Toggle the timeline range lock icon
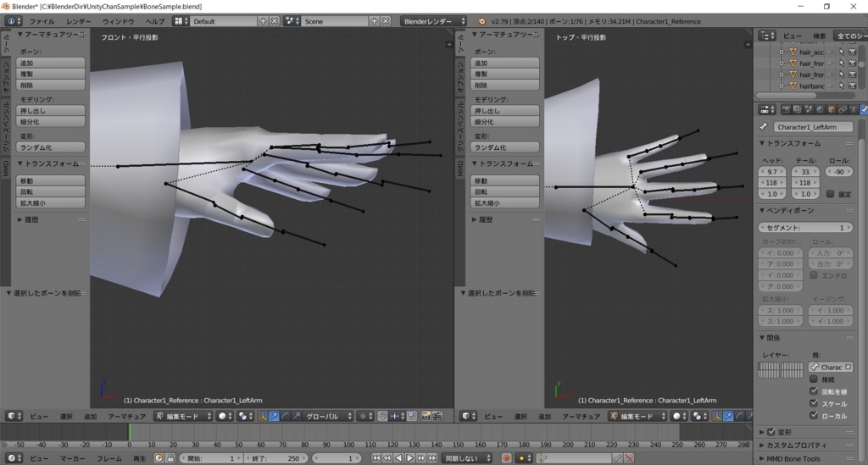 [170, 458]
